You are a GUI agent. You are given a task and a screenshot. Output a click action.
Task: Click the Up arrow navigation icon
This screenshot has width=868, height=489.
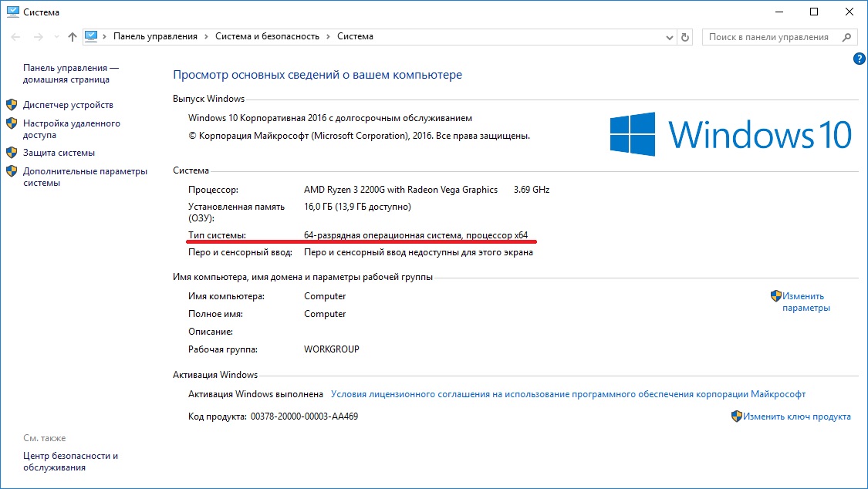pyautogui.click(x=73, y=36)
